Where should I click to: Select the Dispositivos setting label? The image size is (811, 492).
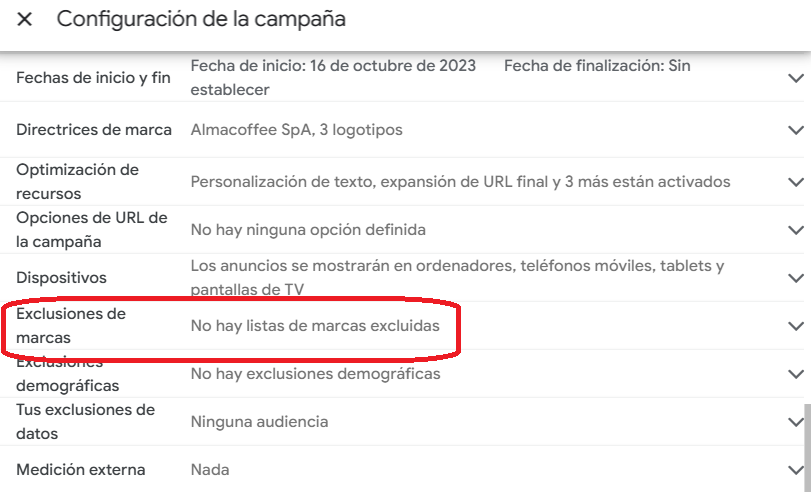(x=61, y=278)
